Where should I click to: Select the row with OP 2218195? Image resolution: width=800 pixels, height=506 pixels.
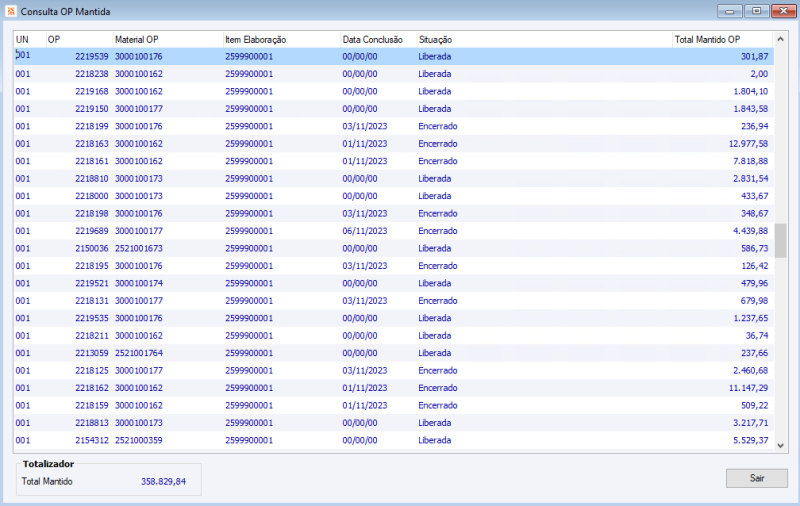point(394,266)
